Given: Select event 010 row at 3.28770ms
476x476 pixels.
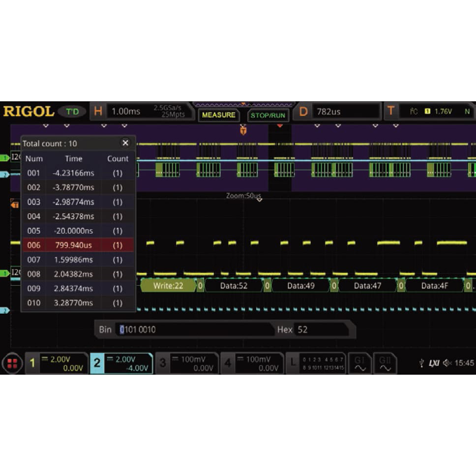Looking at the screenshot, I should coord(78,303).
